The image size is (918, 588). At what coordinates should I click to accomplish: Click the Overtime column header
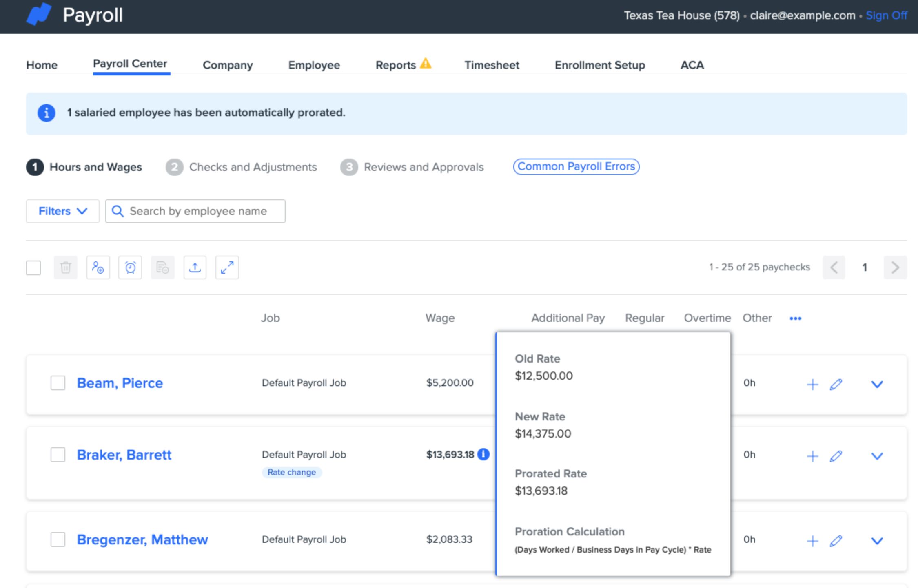tap(707, 318)
